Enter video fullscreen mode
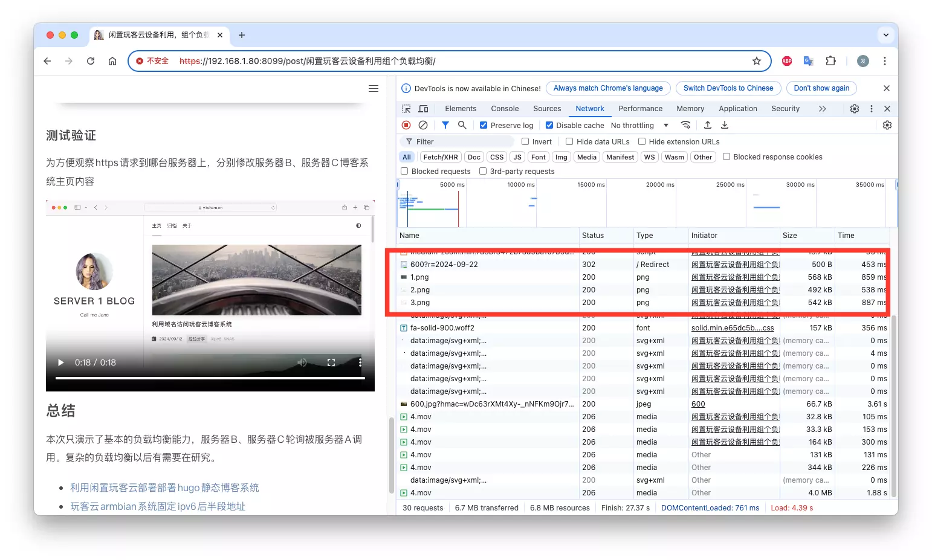Viewport: 932px width, 560px height. coord(331,362)
